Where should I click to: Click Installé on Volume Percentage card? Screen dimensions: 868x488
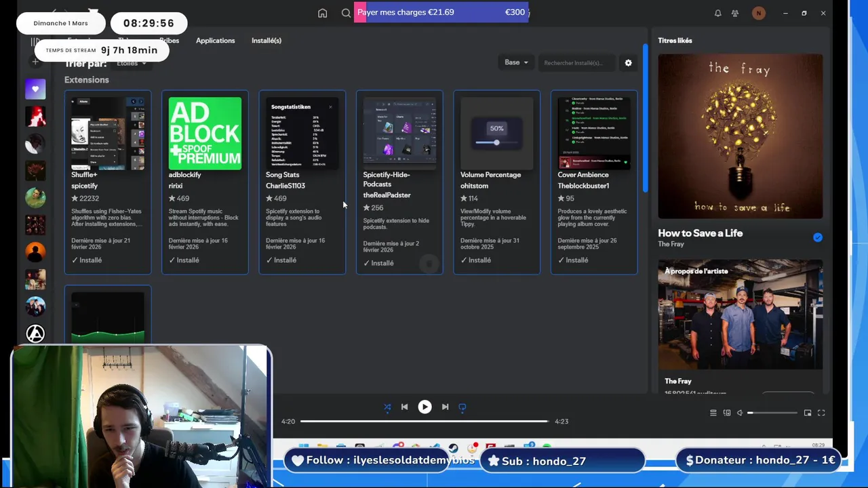(x=476, y=260)
